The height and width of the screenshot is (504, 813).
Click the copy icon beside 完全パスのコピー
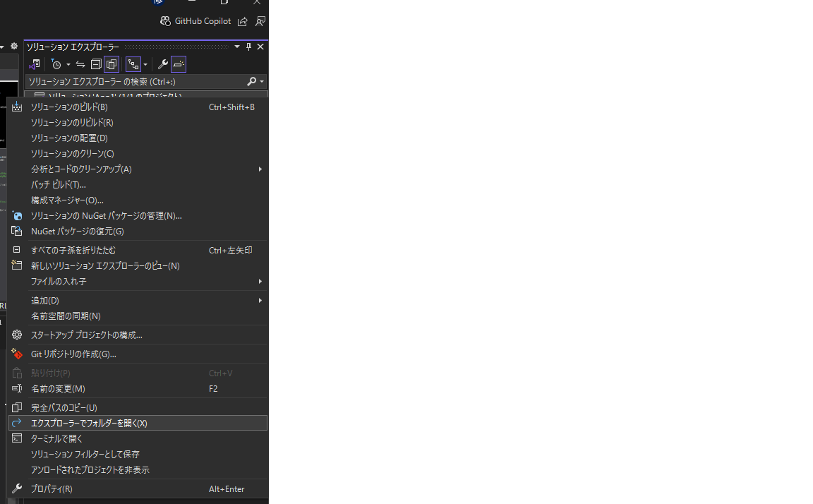pyautogui.click(x=17, y=407)
